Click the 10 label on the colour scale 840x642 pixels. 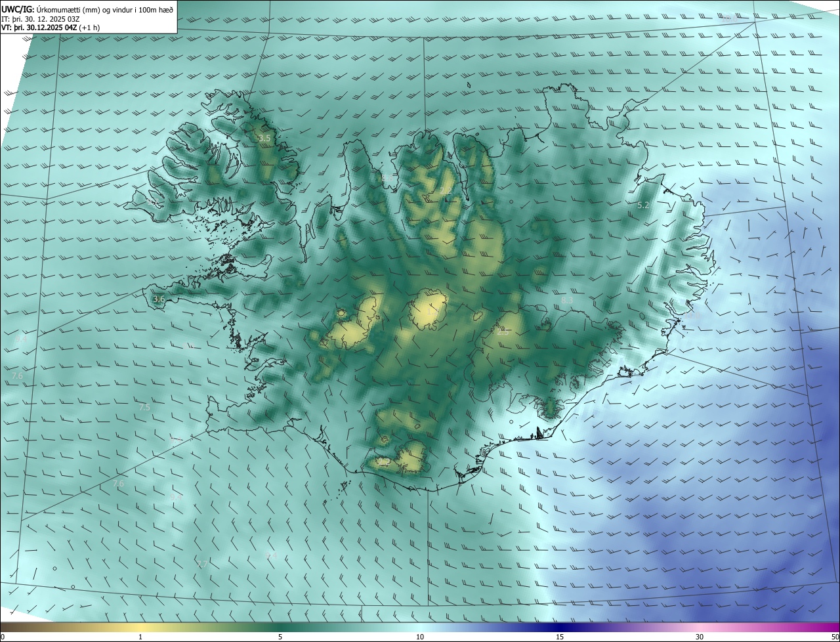420,637
